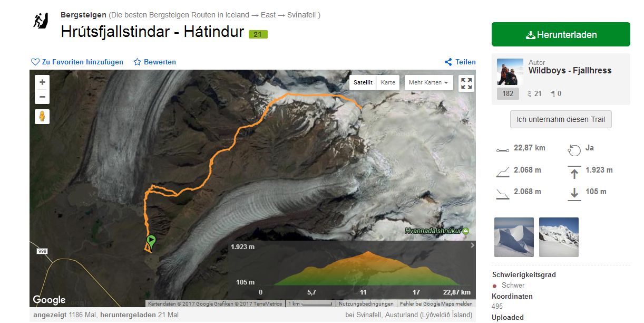644x323 pixels.
Task: Toggle fullscreen map view icon
Action: [466, 83]
